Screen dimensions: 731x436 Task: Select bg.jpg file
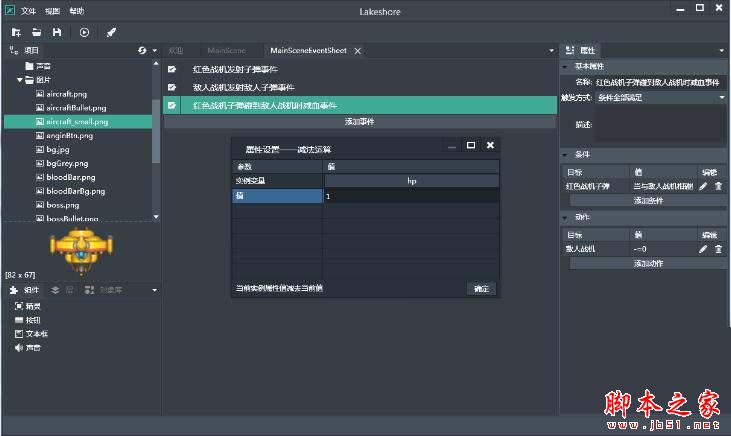pyautogui.click(x=53, y=150)
